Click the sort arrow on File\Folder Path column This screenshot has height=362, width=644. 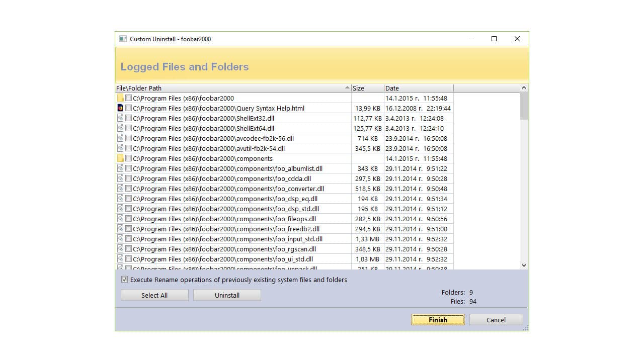coord(347,87)
